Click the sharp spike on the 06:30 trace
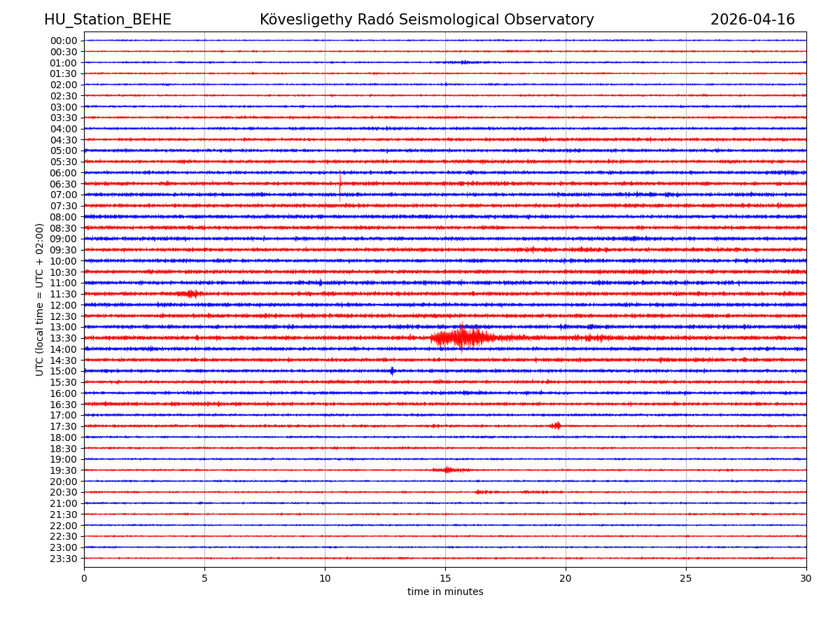This screenshot has height=630, width=840. coord(340,183)
